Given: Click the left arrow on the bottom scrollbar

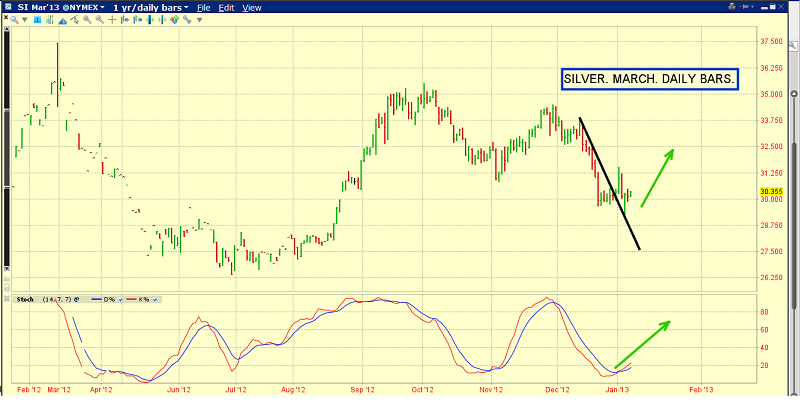Looking at the screenshot, I should 6,399.
